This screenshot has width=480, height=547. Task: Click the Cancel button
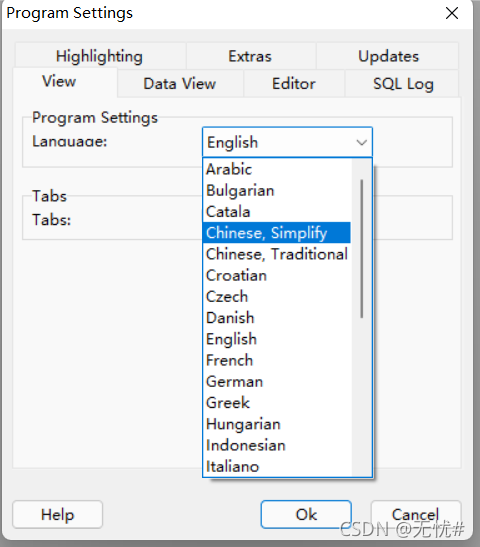415,514
